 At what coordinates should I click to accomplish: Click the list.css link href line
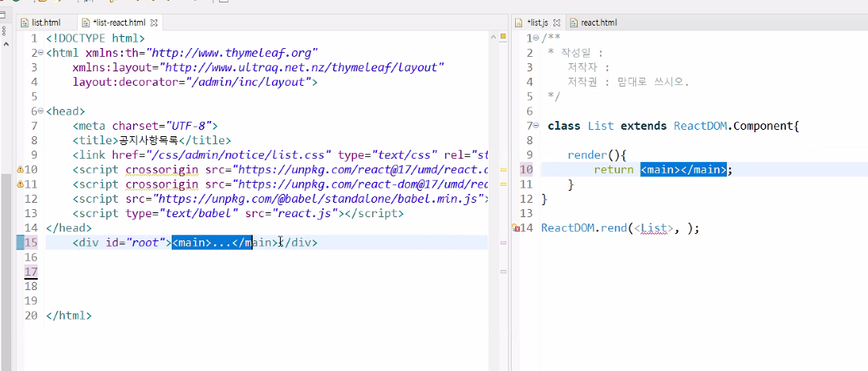[x=279, y=155]
